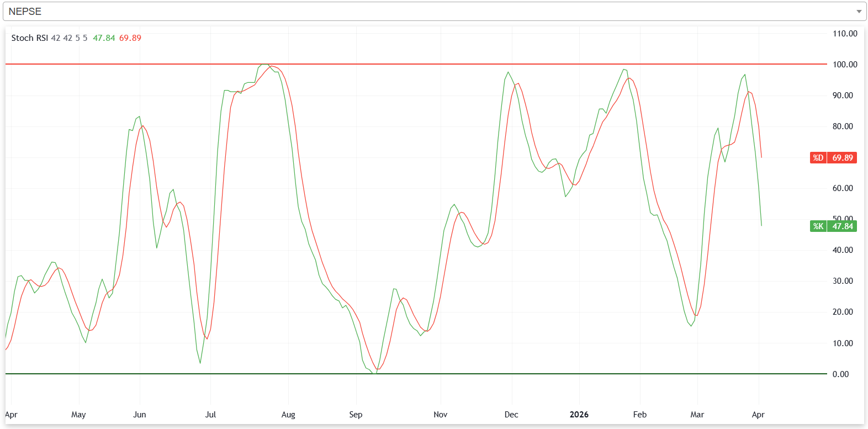Screen dimensions: 868x429
Task: Click the 100.00 price axis label
Action: point(845,65)
